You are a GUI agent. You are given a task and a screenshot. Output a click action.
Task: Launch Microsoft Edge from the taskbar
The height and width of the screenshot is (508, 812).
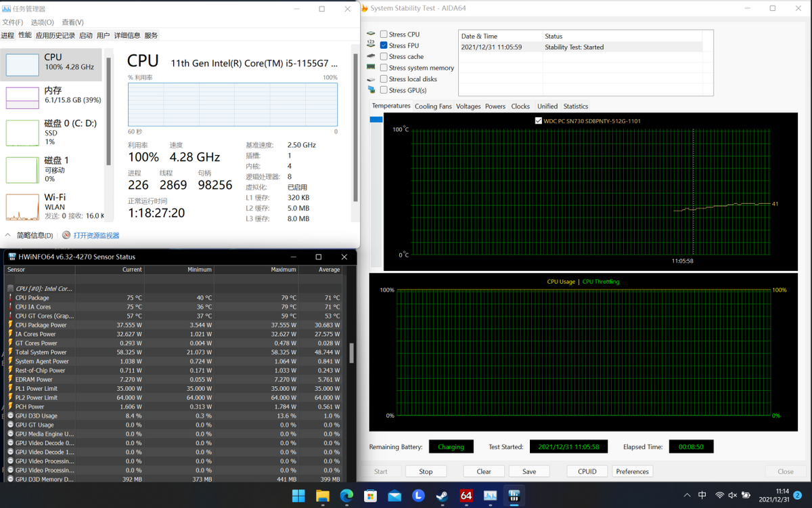click(x=346, y=496)
